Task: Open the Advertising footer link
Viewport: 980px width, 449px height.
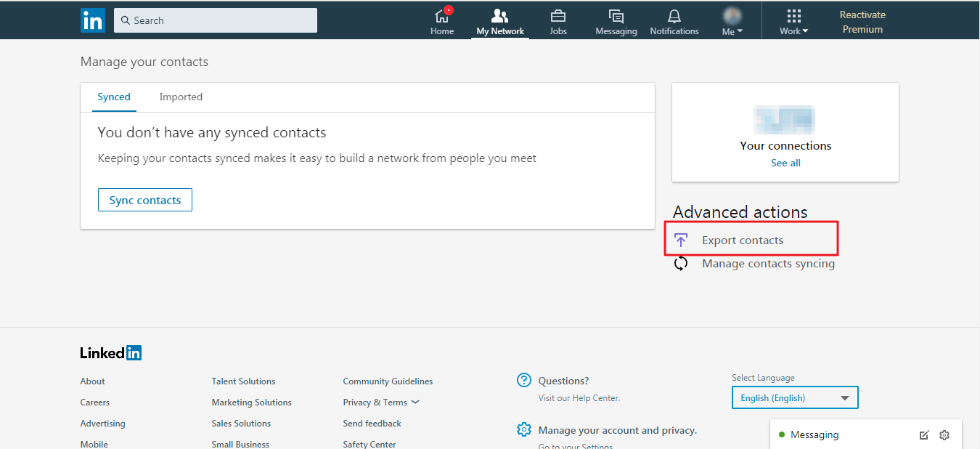Action: (102, 423)
